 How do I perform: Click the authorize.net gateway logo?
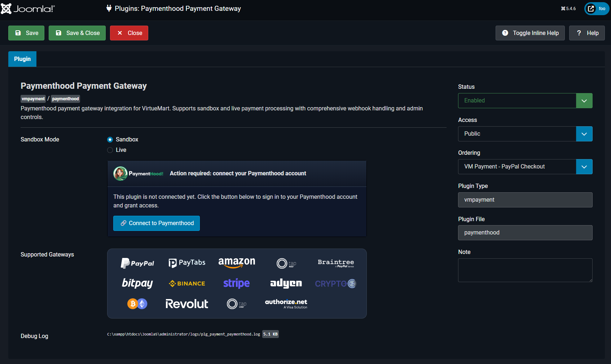(x=286, y=304)
